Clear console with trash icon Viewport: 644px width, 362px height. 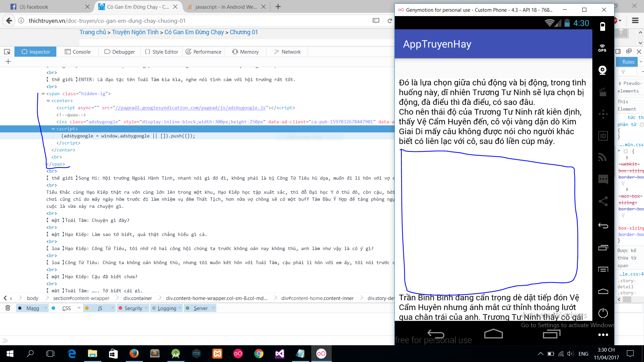click(x=8, y=308)
